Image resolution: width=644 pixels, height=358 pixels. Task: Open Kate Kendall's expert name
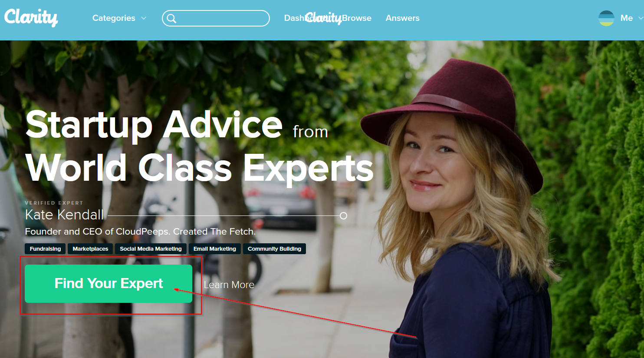64,215
